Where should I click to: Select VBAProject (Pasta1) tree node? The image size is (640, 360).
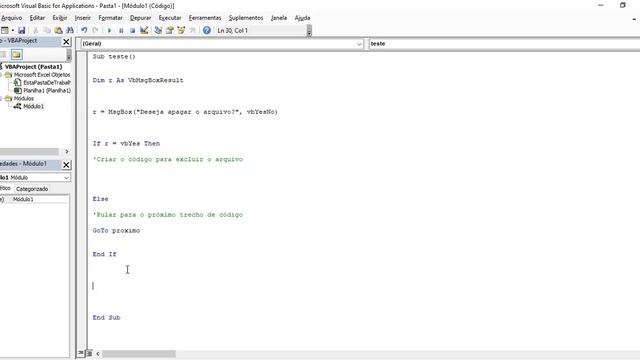tap(33, 67)
